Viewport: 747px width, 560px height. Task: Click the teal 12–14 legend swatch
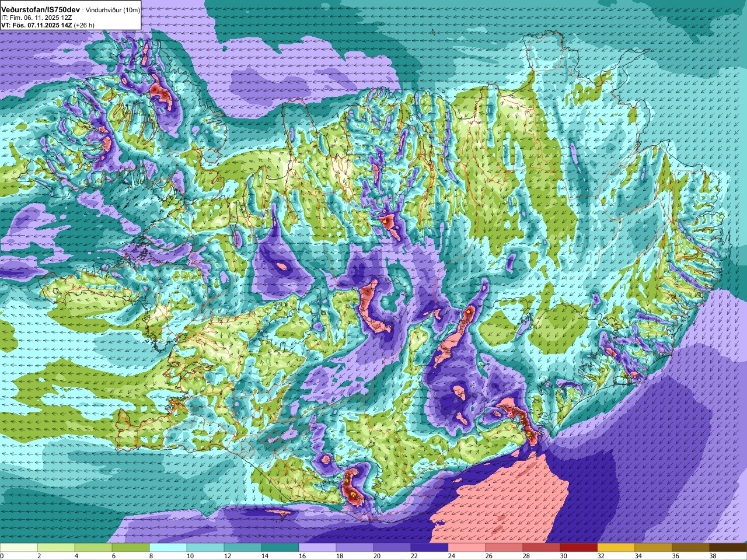point(243,548)
